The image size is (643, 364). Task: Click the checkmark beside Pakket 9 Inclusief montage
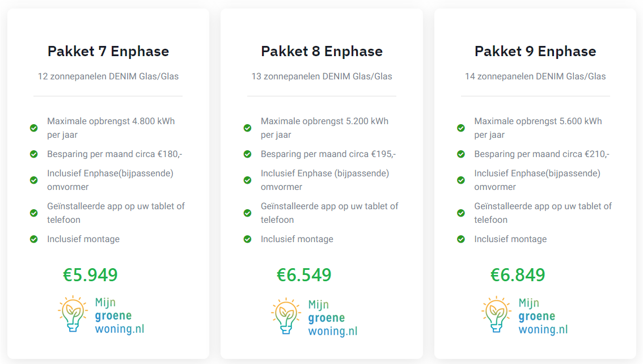pyautogui.click(x=461, y=239)
